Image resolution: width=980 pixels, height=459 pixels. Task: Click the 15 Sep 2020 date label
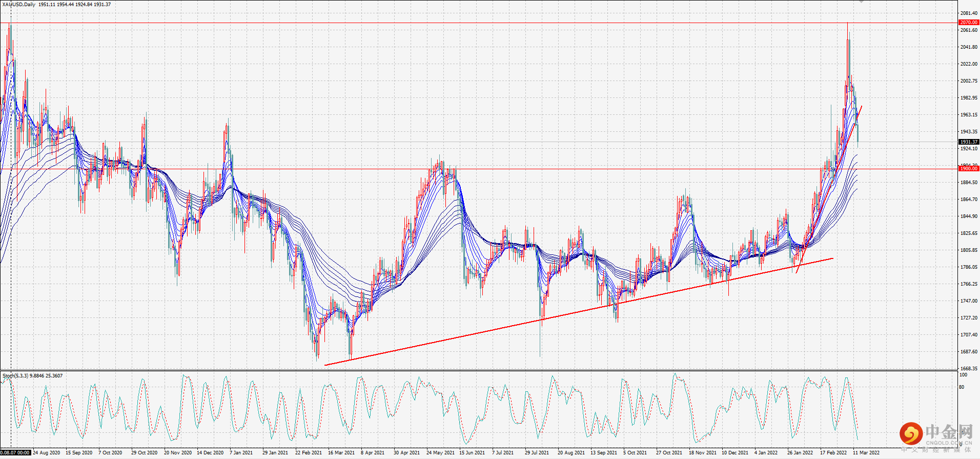click(79, 453)
